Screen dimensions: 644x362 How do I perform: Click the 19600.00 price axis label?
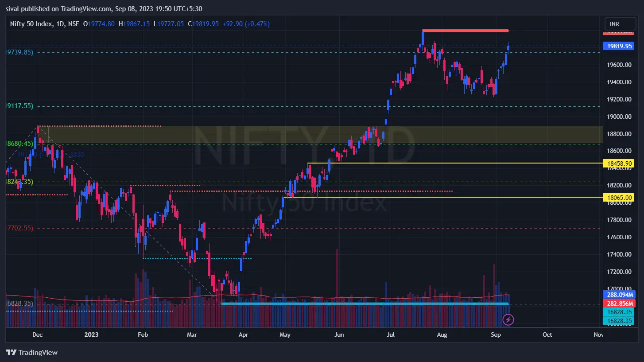point(618,65)
